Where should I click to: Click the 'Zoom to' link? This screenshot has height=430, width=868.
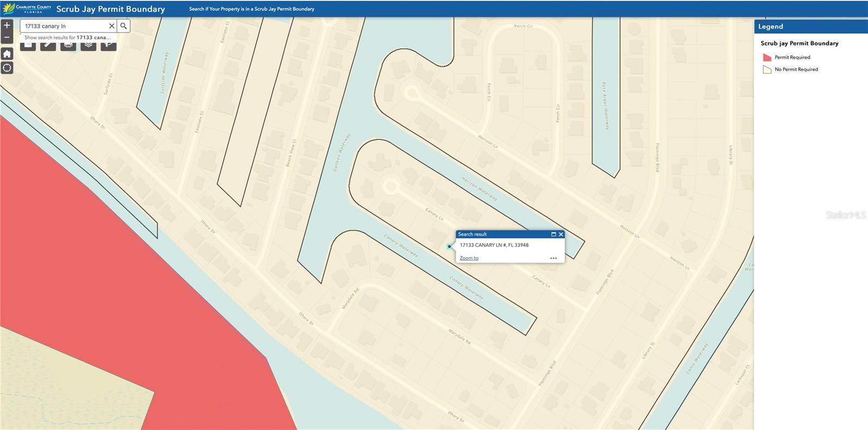(469, 258)
